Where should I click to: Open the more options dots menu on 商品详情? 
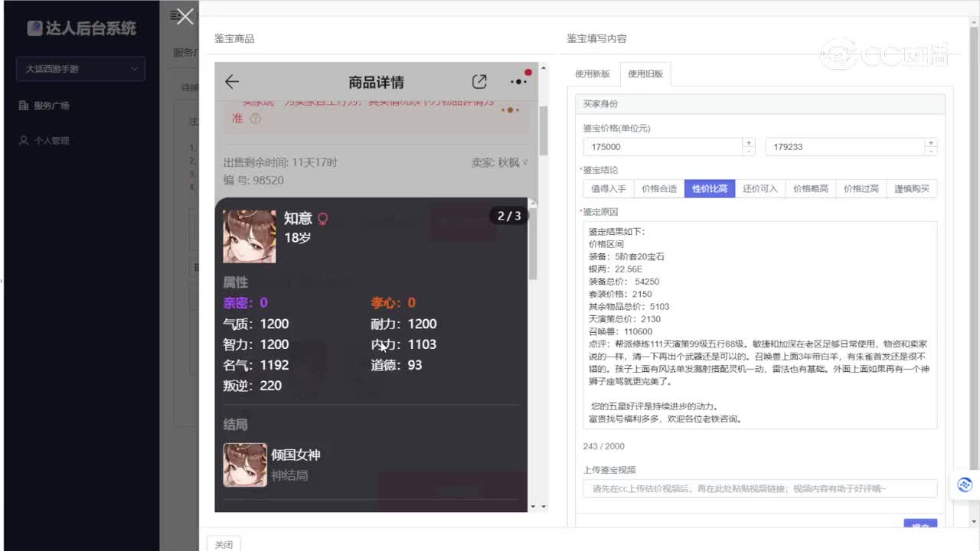518,81
